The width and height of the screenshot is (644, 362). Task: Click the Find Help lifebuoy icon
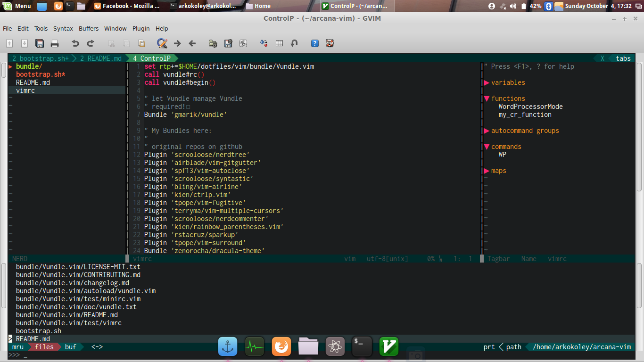tap(330, 43)
